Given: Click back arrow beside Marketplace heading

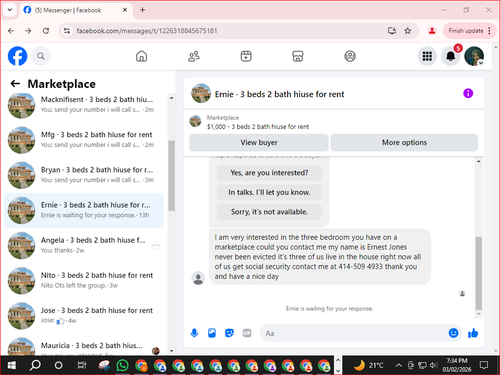Looking at the screenshot, I should click(x=15, y=83).
